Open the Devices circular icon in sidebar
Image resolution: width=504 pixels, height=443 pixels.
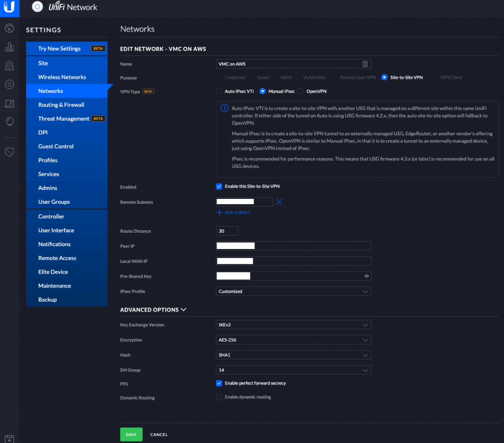pos(9,84)
